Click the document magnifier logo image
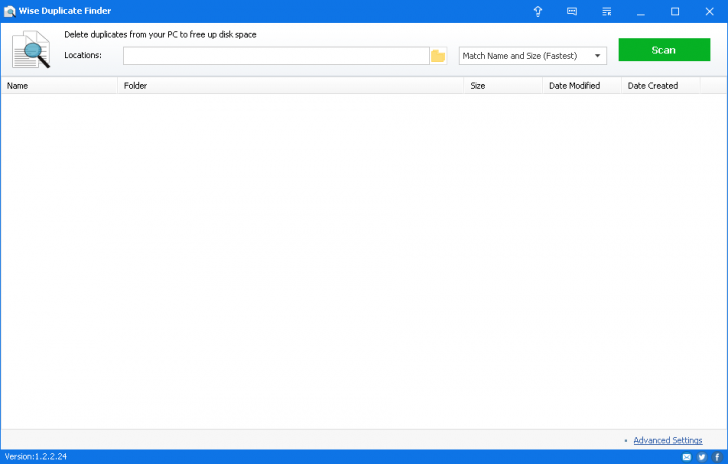 (31, 50)
